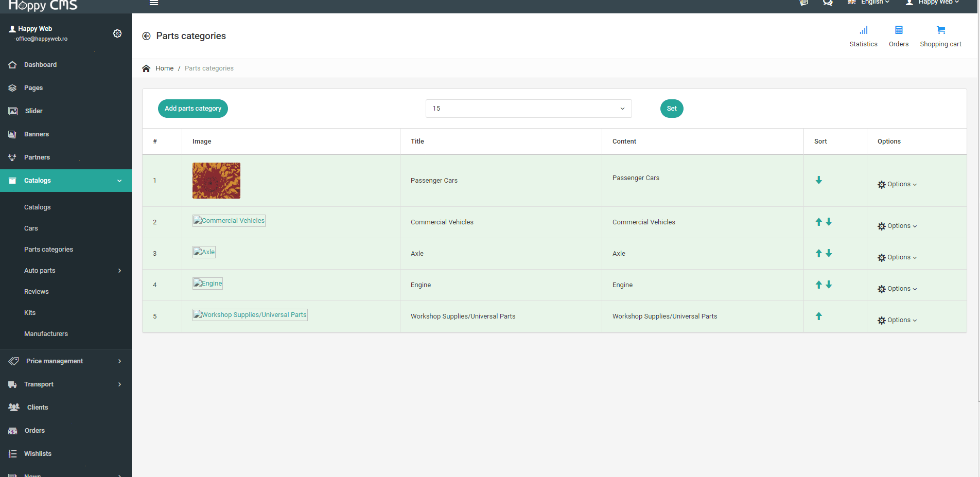Move Commercial Vehicles up with sort arrow
The width and height of the screenshot is (980, 477).
(818, 222)
